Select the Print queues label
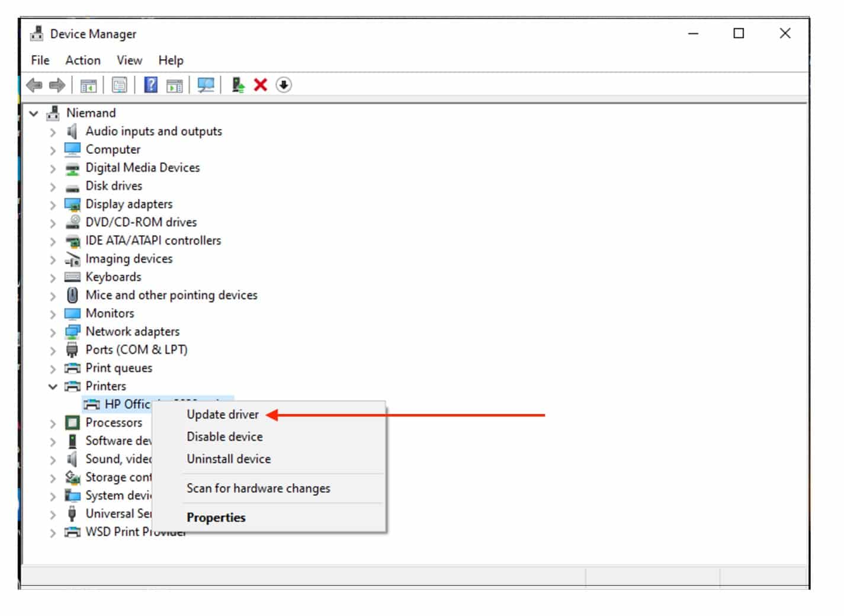This screenshot has width=844, height=616. [x=118, y=368]
